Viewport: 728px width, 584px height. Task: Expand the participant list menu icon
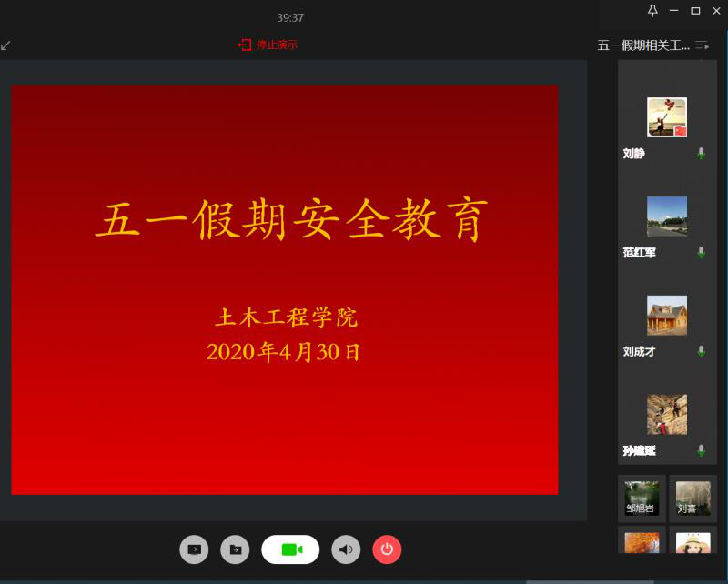pyautogui.click(x=702, y=45)
